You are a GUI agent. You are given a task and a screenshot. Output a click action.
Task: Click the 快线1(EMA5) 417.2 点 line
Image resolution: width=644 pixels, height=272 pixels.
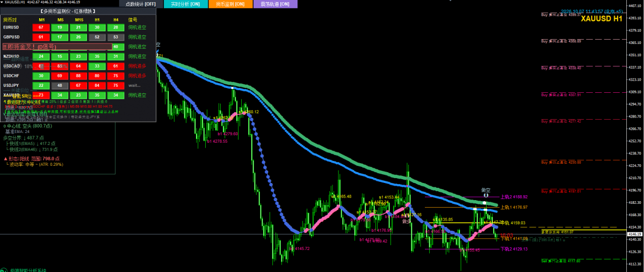pos(31,144)
